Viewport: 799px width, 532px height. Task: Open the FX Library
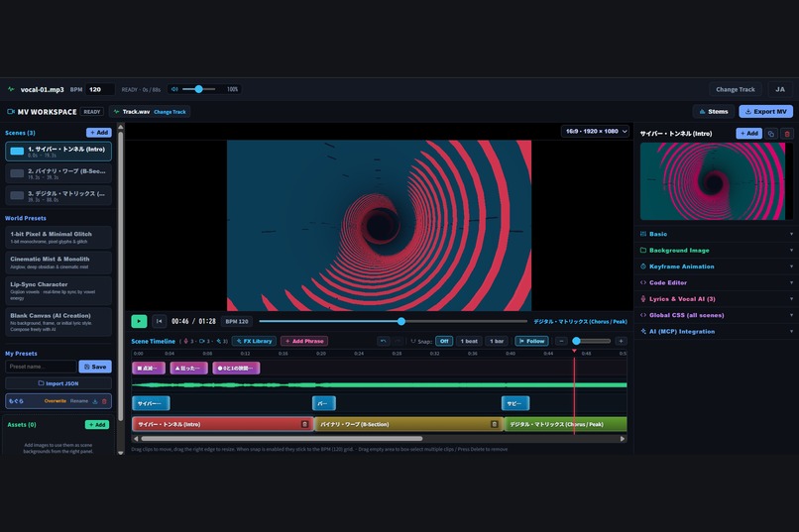[255, 341]
